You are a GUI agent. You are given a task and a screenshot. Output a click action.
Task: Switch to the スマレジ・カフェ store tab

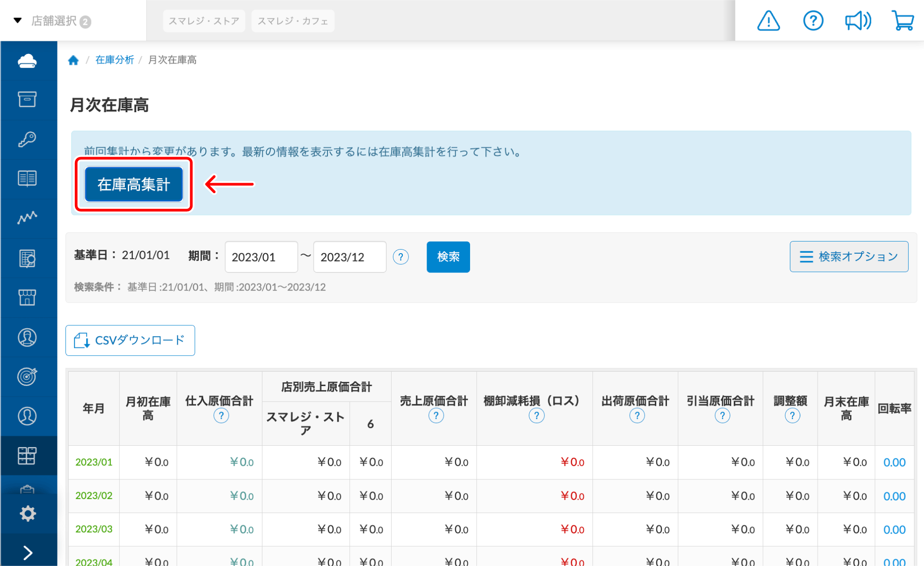[x=292, y=21]
